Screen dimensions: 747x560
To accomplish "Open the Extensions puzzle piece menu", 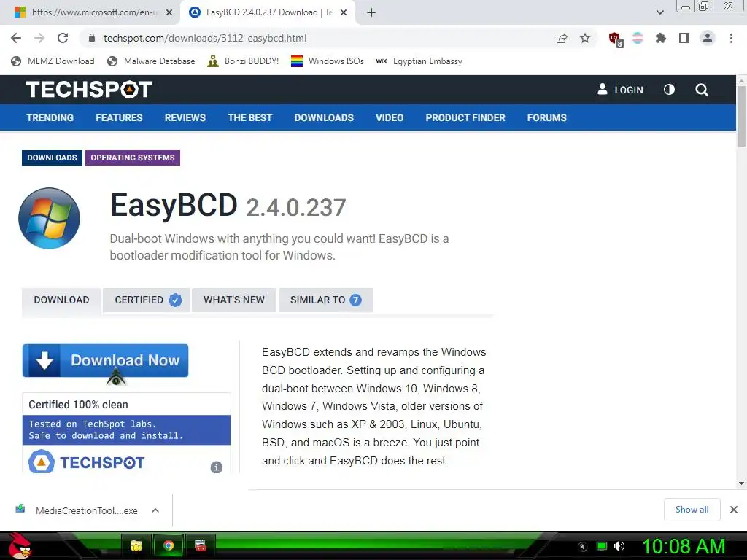I will pyautogui.click(x=660, y=38).
